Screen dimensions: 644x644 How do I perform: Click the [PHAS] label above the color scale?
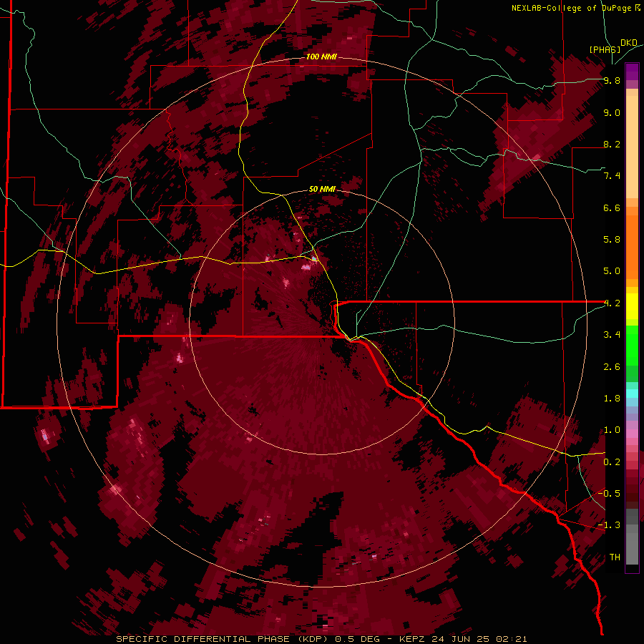[x=605, y=49]
